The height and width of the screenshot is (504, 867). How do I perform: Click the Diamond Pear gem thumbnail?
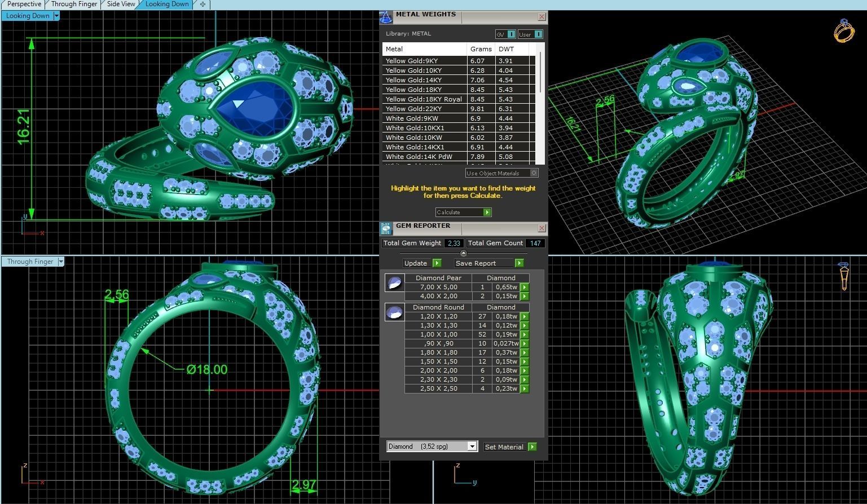(394, 282)
